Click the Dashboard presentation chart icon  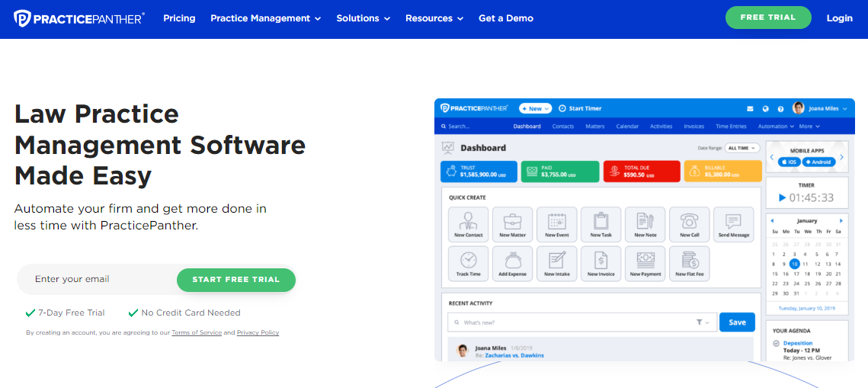pyautogui.click(x=448, y=148)
